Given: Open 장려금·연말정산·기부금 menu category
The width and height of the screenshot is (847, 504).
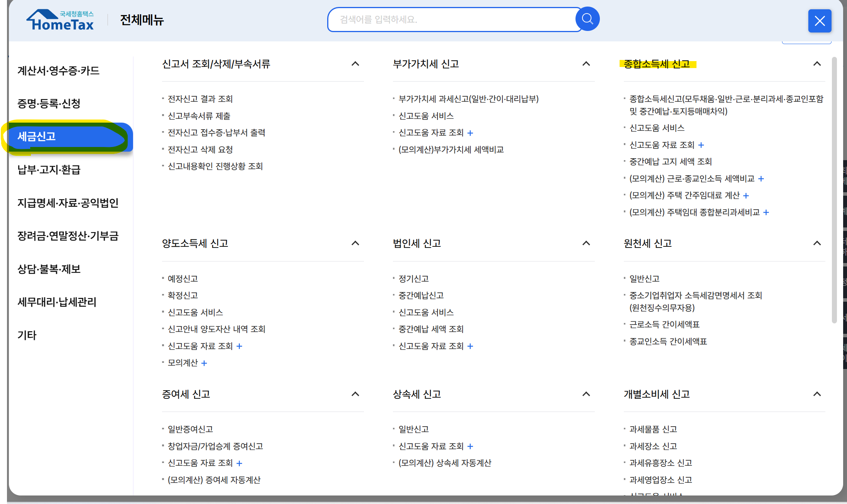Looking at the screenshot, I should (x=68, y=236).
